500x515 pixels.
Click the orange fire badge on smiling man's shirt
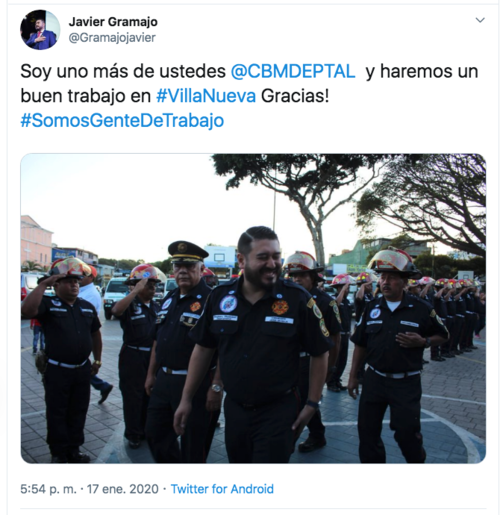tap(280, 307)
